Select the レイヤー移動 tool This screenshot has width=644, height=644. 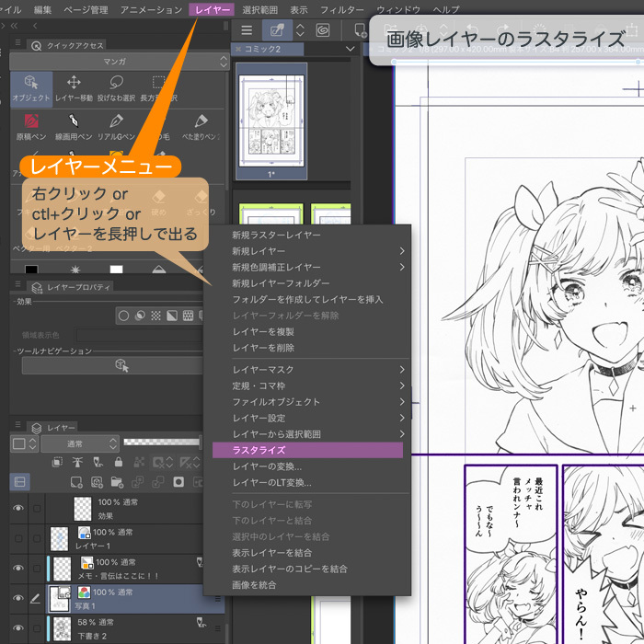[x=74, y=88]
